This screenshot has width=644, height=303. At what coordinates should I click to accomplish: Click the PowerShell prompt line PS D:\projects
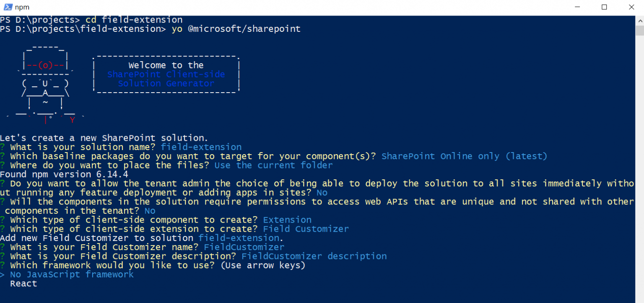pos(38,19)
